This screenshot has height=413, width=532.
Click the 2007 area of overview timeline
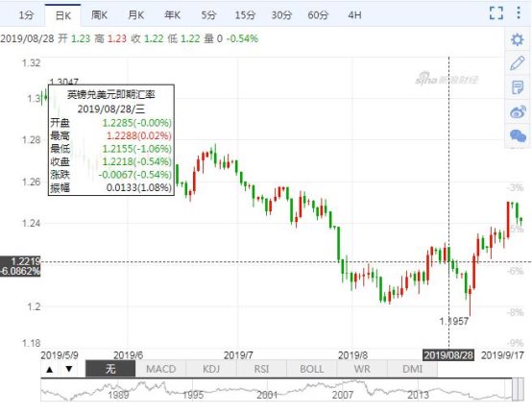tap(343, 395)
